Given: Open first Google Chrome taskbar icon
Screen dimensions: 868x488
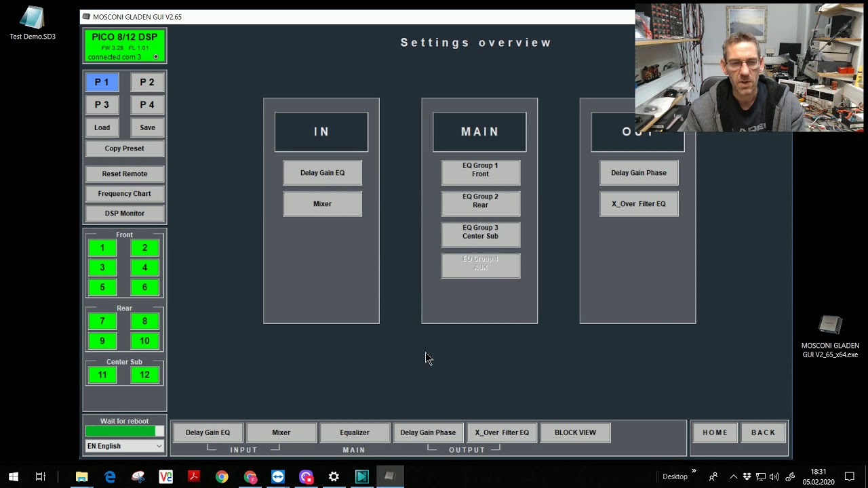Looking at the screenshot, I should coord(222,476).
